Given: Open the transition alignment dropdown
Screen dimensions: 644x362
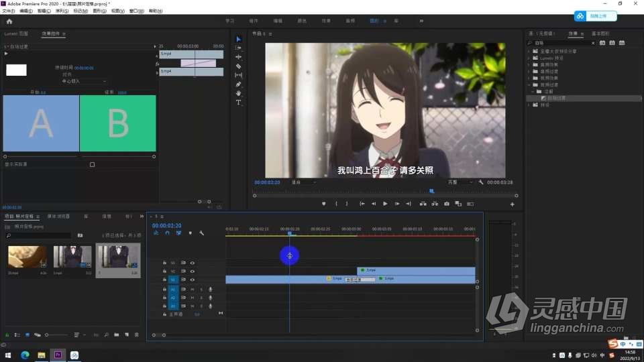Looking at the screenshot, I should tap(84, 81).
